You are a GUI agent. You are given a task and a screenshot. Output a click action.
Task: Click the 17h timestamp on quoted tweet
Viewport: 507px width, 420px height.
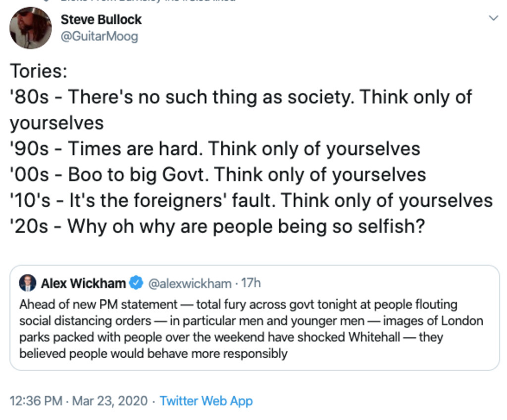click(x=251, y=283)
